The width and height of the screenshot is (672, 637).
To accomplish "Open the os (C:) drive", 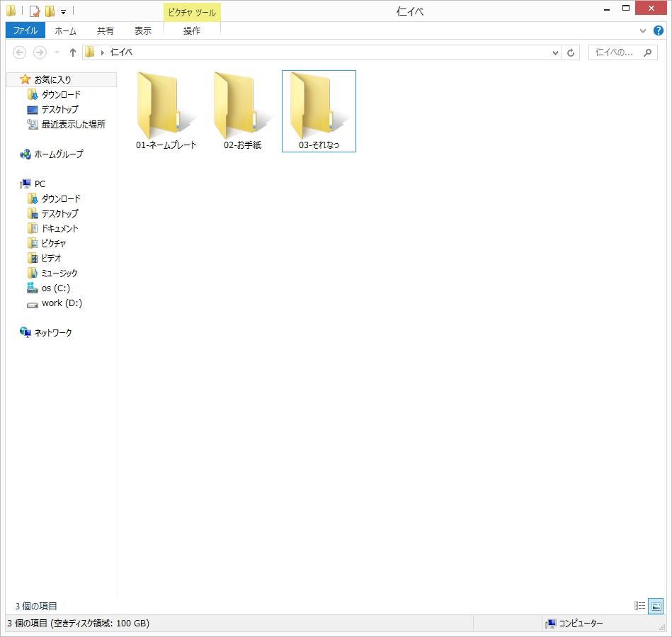I will [x=55, y=288].
